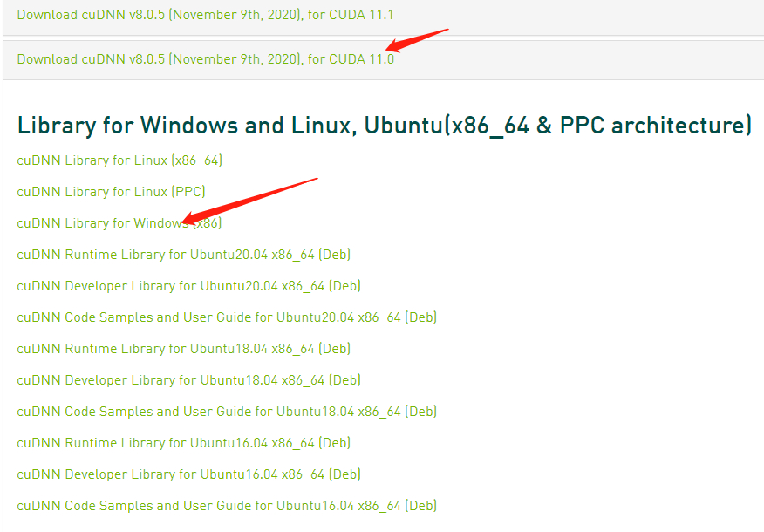Open Code Samples and User Guide for Ubuntu20.04
This screenshot has height=532, width=764.
pos(227,317)
